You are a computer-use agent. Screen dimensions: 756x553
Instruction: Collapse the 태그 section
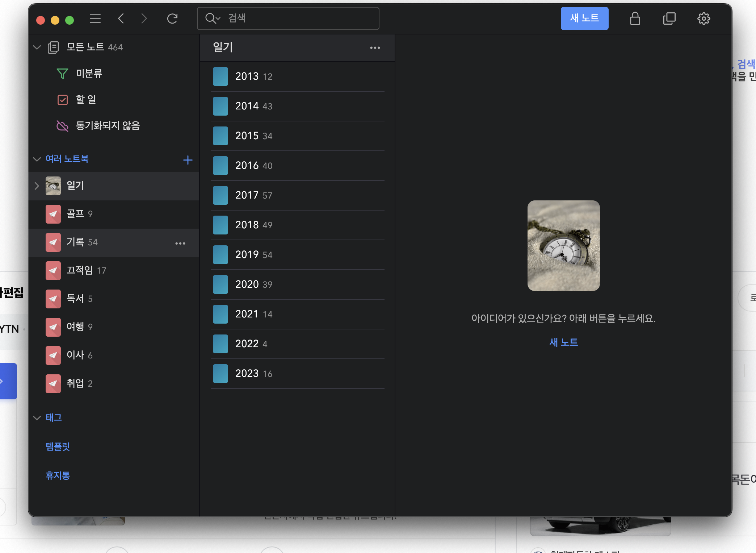(x=37, y=418)
